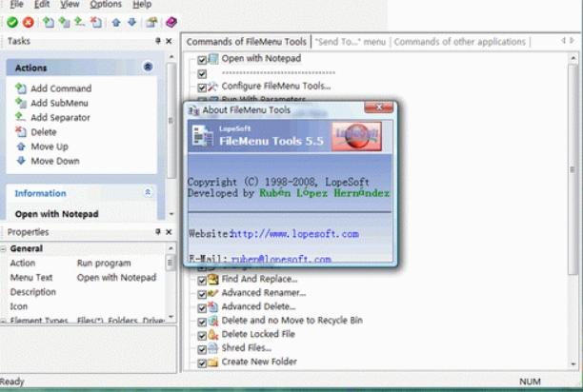Click the Shred Files command icon
Screen dimensions: 583x392
[212, 348]
